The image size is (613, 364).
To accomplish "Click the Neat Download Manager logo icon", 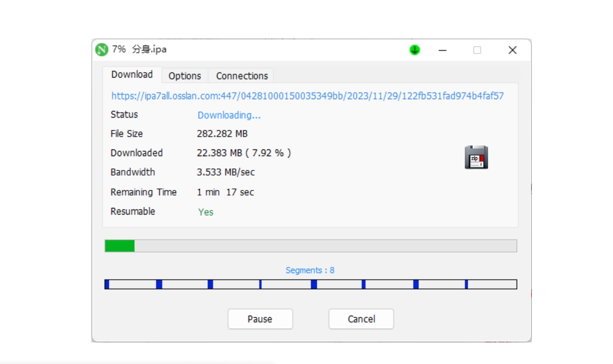I will point(103,50).
